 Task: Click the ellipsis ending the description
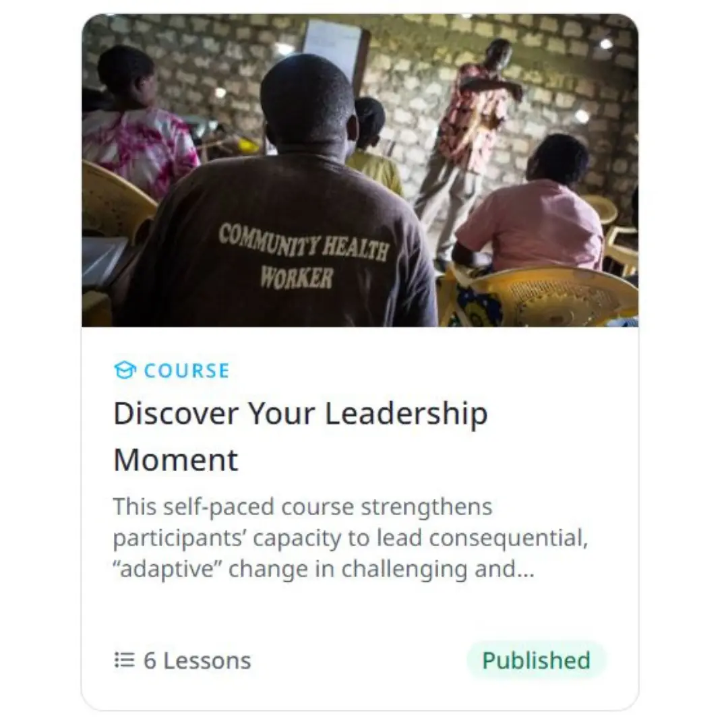[x=525, y=569]
